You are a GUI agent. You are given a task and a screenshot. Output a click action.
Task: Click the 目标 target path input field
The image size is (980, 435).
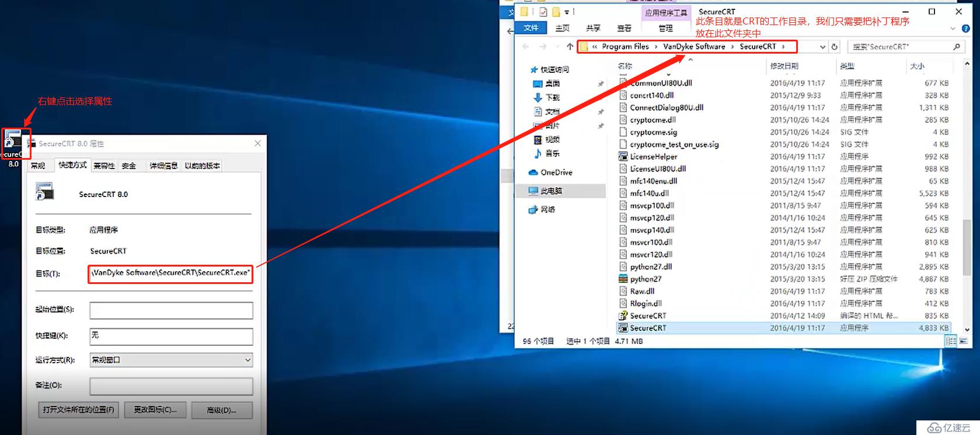click(170, 273)
